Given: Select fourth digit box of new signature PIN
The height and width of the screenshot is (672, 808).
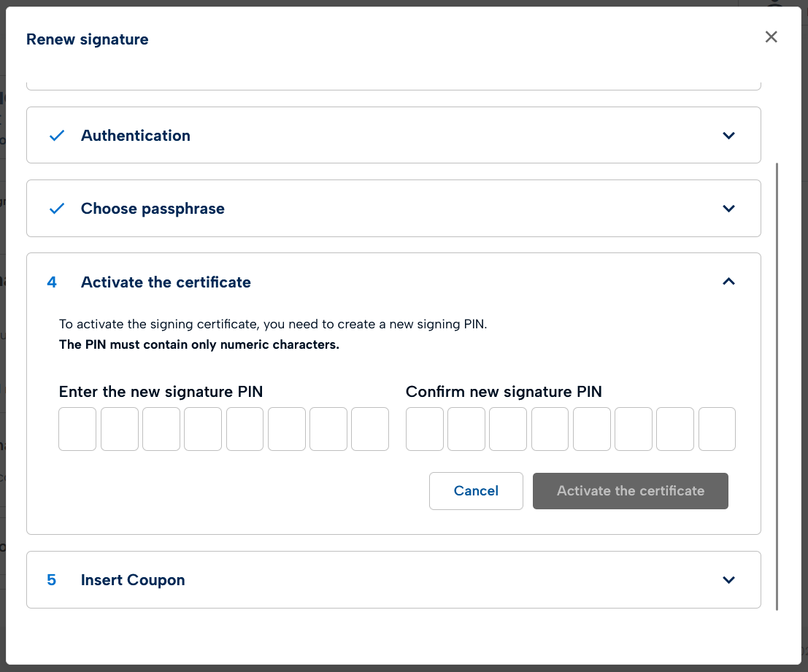Looking at the screenshot, I should [x=203, y=429].
